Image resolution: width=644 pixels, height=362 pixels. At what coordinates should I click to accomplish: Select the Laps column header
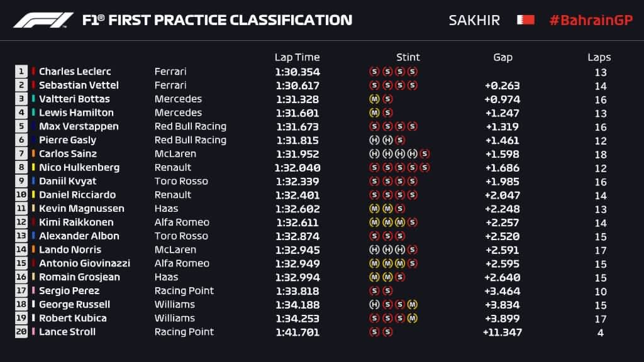tap(599, 57)
